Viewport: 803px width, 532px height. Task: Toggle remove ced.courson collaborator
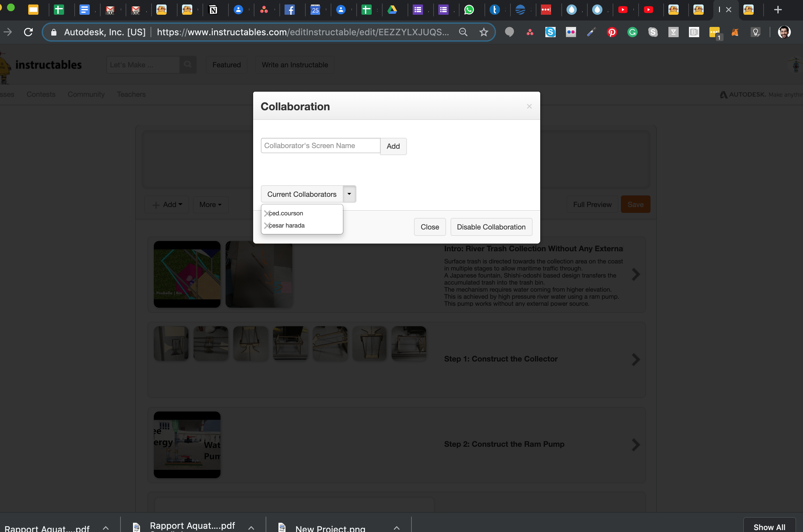266,212
